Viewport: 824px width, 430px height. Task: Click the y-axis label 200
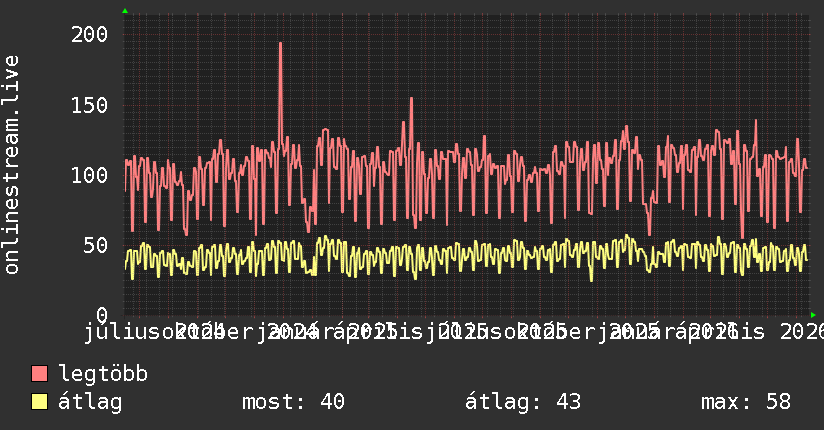[89, 35]
